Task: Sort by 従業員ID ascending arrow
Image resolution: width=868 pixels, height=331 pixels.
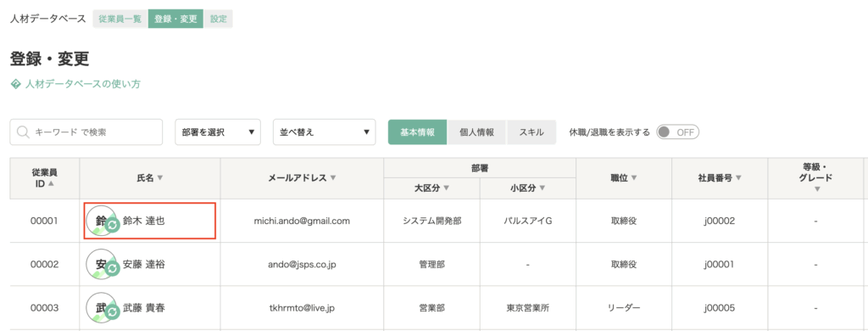Action: click(x=52, y=184)
